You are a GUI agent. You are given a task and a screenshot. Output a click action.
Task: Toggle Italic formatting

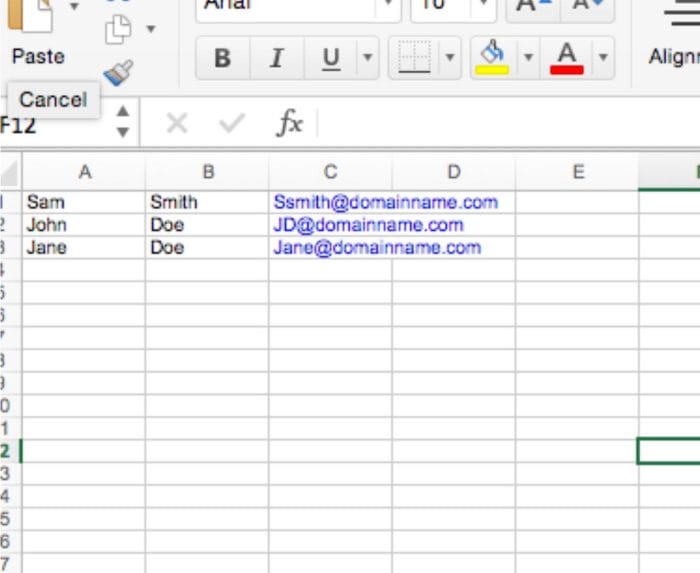click(x=277, y=58)
